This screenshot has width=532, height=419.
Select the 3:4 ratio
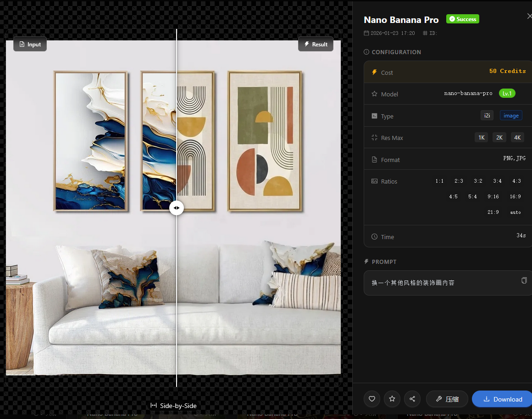(x=498, y=181)
